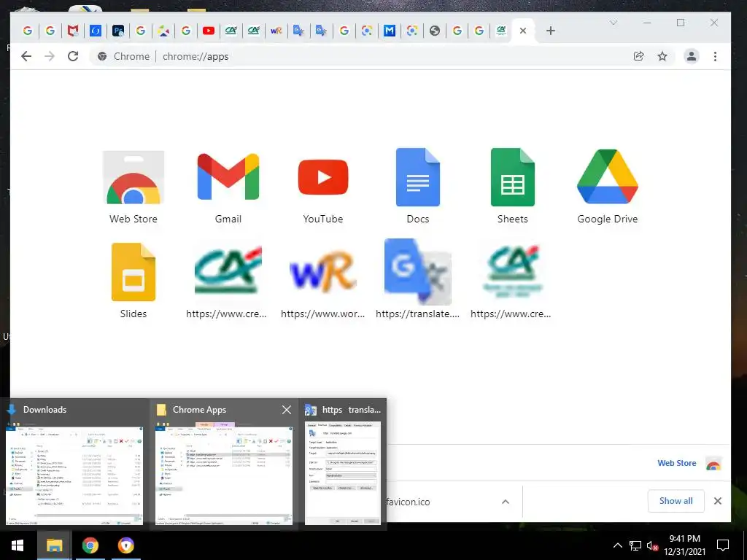Open the Web Store app

(x=133, y=187)
